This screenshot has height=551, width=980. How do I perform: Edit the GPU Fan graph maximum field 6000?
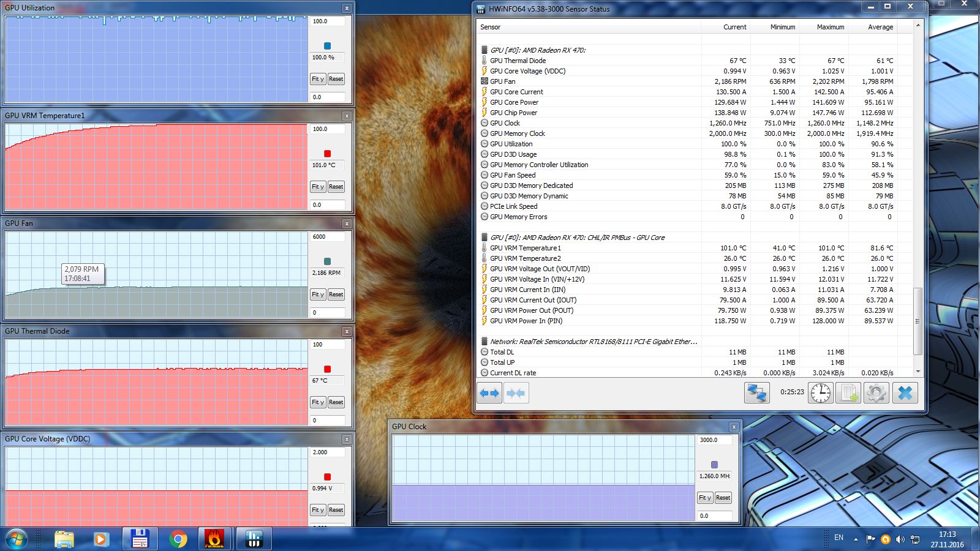click(328, 237)
